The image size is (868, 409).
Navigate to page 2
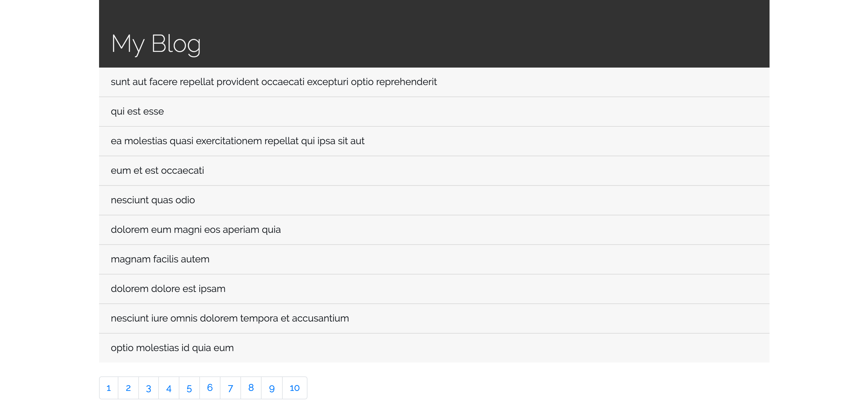coord(128,388)
